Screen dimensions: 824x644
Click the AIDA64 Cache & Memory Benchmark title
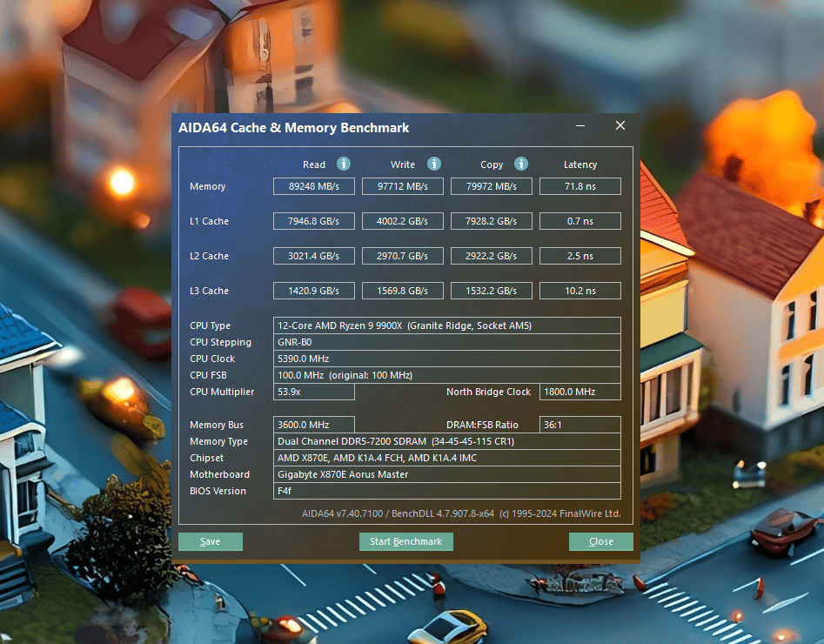293,128
